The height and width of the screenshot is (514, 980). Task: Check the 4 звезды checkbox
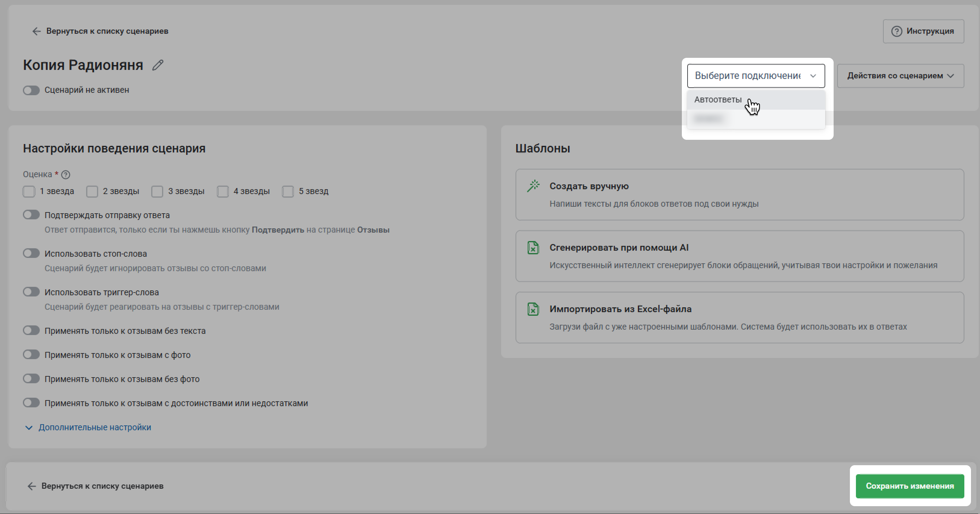pyautogui.click(x=223, y=191)
